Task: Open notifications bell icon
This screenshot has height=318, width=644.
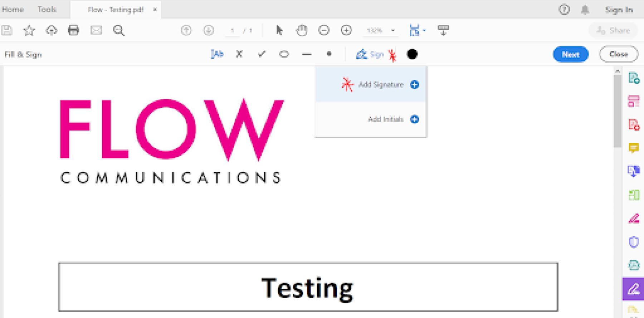Action: (585, 10)
